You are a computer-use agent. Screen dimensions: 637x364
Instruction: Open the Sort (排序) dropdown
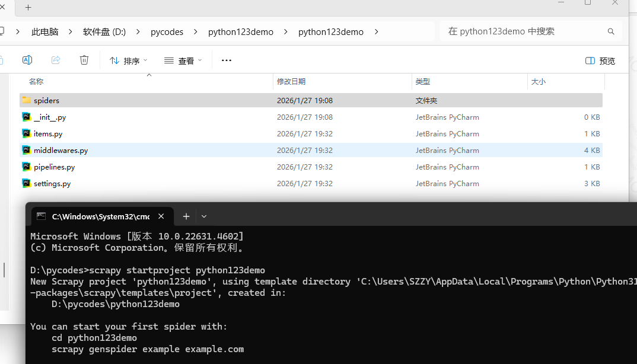(x=128, y=60)
